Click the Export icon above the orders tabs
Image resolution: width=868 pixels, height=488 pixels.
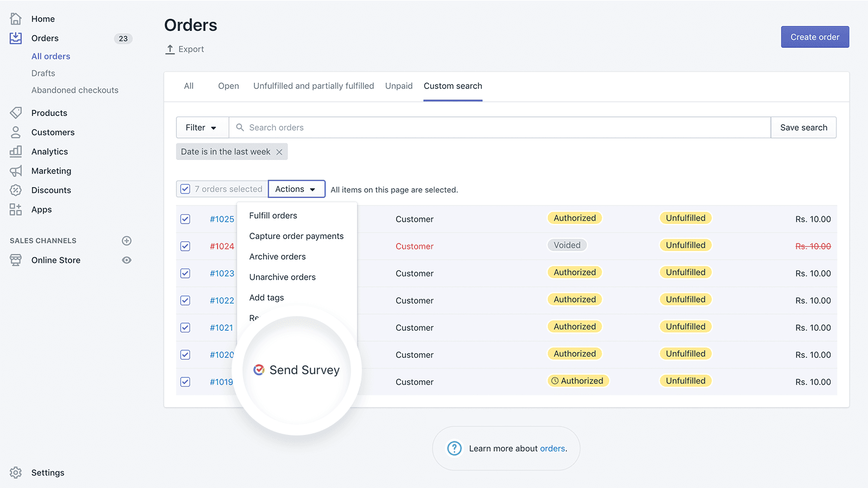[x=170, y=49]
